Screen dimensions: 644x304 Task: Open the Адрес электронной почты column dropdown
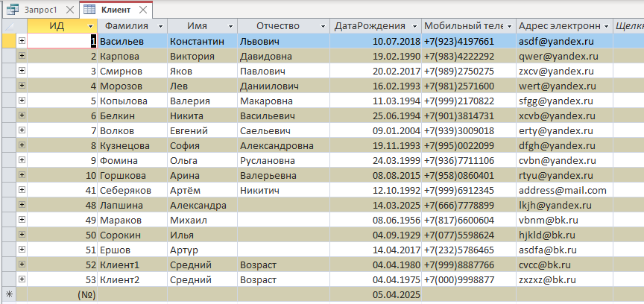point(606,26)
